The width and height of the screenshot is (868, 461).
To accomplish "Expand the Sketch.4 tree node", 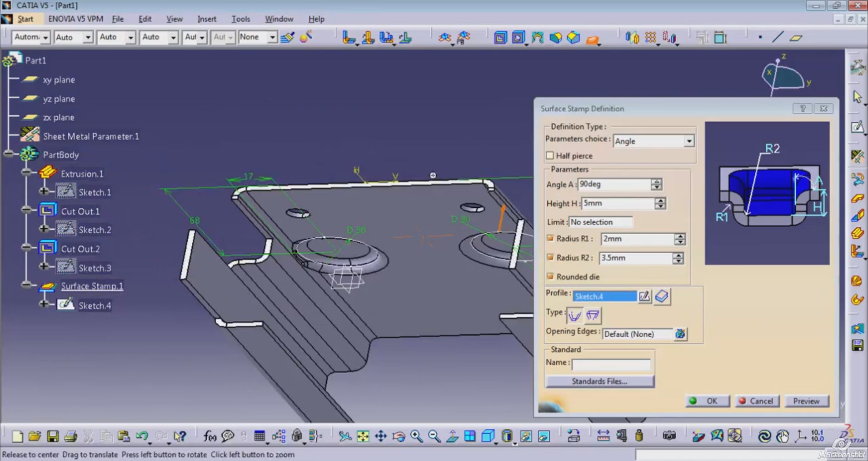I will [44, 304].
